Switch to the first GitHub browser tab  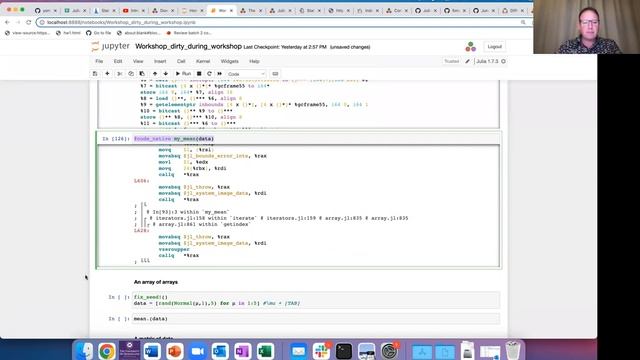tap(46, 10)
